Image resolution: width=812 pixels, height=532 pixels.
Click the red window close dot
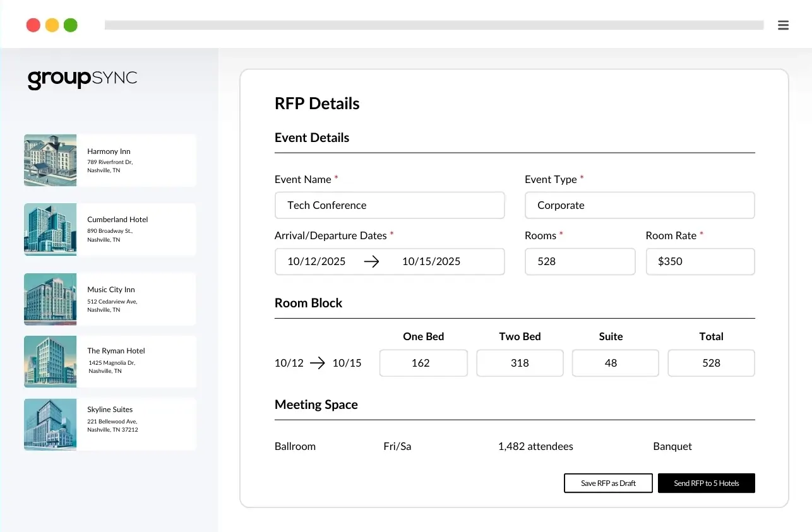point(33,25)
